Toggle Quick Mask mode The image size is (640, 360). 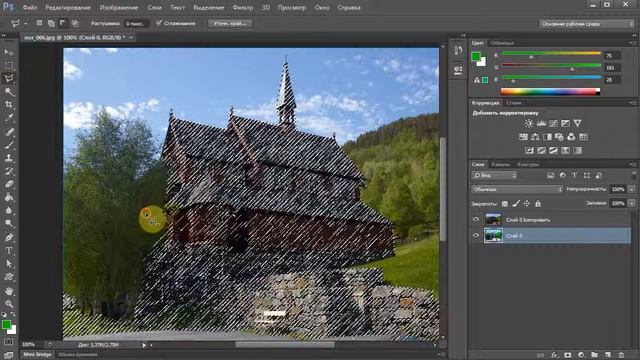(9, 341)
